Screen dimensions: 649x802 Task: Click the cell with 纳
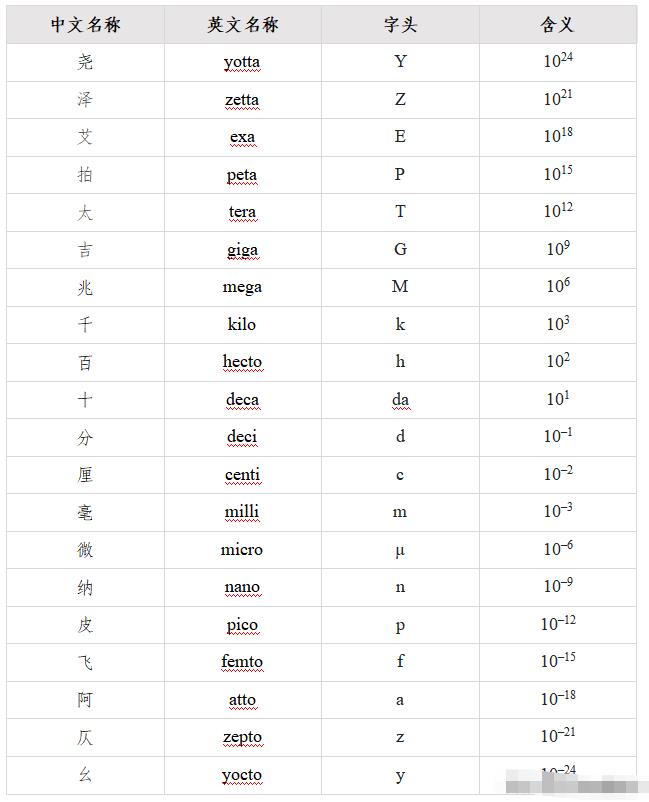[85, 588]
